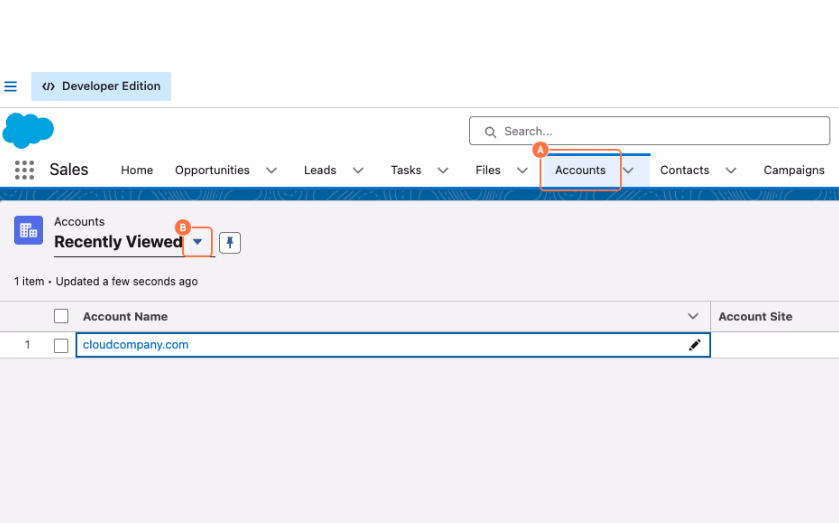The height and width of the screenshot is (523, 839).
Task: Expand the Contacts tab chevron
Action: point(731,170)
